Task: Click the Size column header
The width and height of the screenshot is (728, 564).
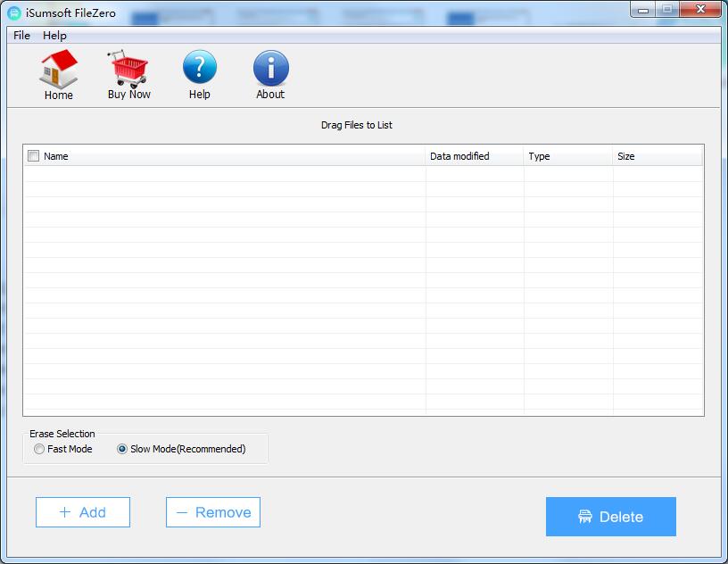Action: 627,155
